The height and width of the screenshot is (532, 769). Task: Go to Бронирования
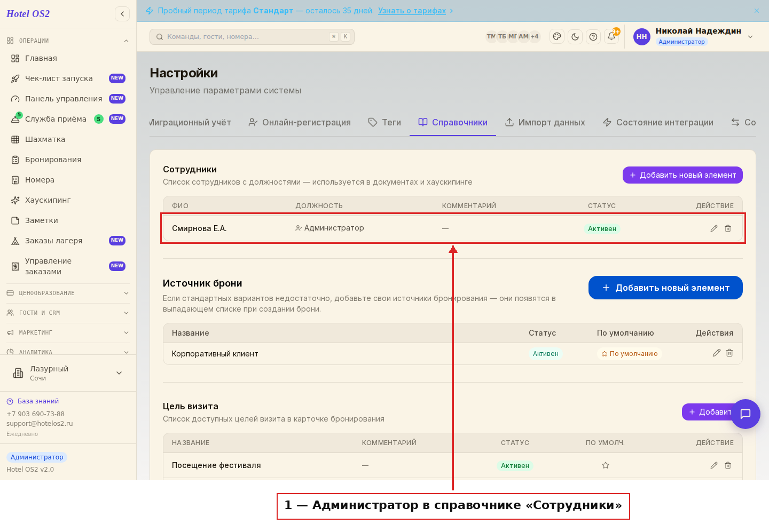point(68,160)
